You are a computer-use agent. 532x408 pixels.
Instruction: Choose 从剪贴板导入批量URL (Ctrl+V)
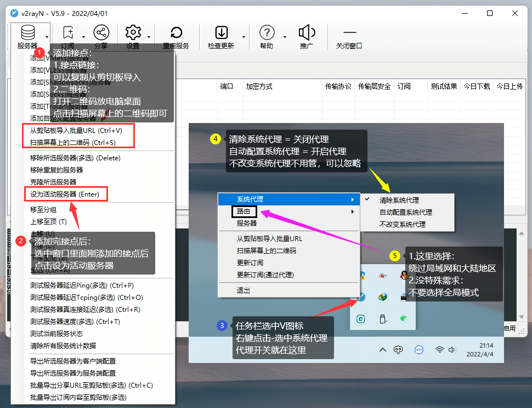click(x=76, y=131)
